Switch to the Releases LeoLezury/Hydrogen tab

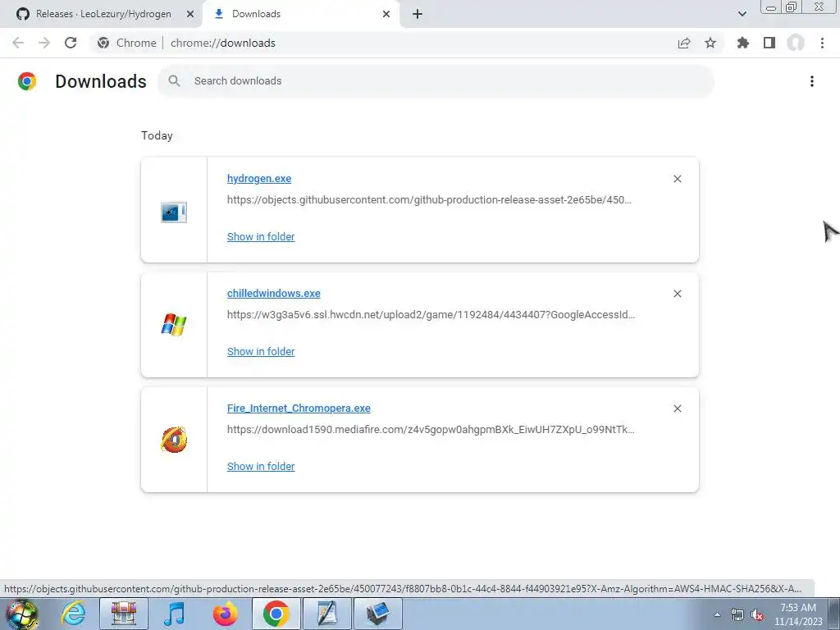[x=103, y=14]
